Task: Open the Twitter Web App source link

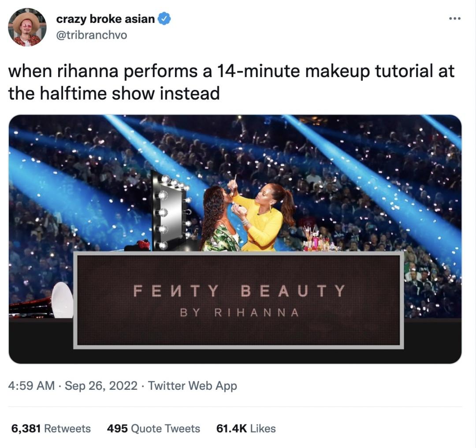Action: tap(193, 386)
